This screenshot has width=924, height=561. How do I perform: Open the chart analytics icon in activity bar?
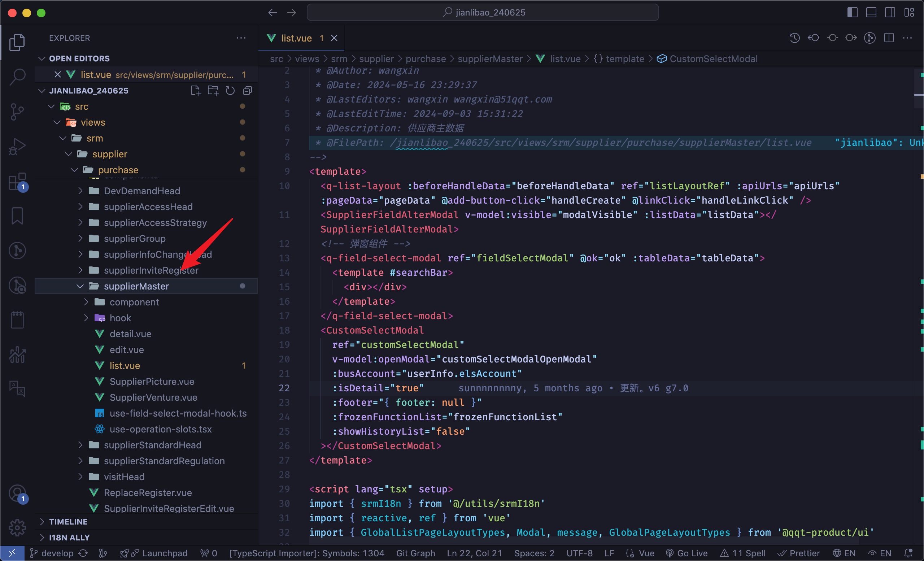pyautogui.click(x=17, y=355)
